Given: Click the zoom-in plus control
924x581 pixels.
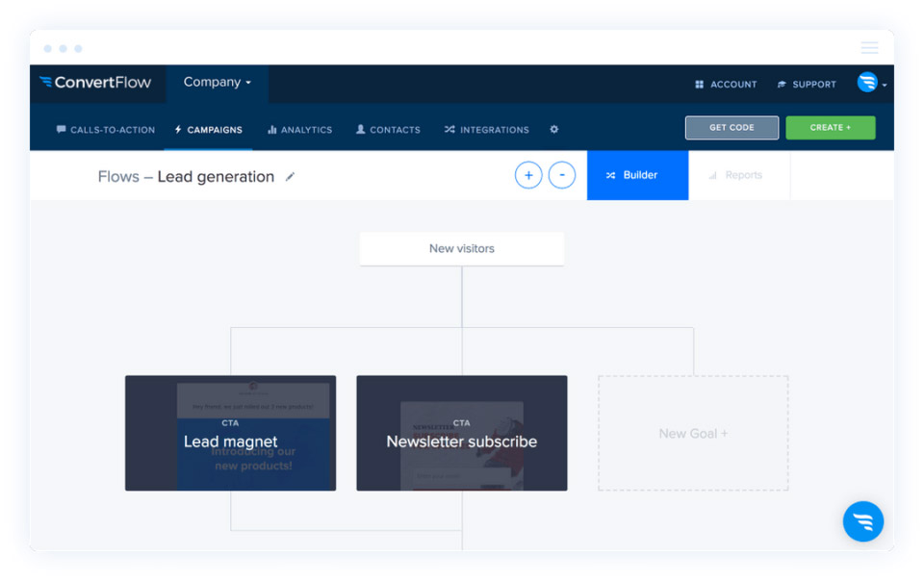Looking at the screenshot, I should click(x=527, y=174).
